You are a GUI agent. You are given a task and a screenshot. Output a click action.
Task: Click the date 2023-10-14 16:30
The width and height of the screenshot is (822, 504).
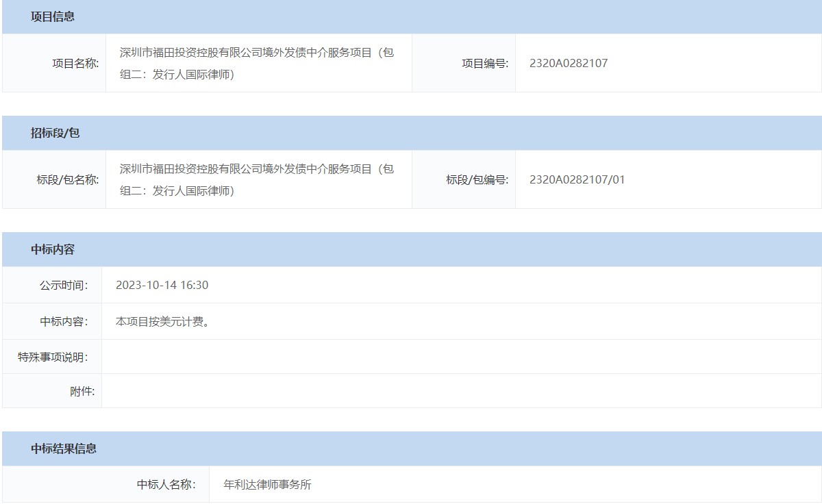[x=162, y=286]
